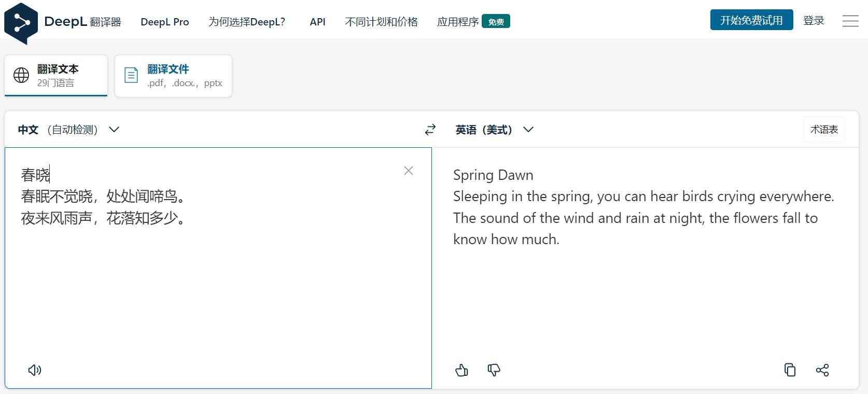This screenshot has width=868, height=394.
Task: Switch to the 翻译文本 tab
Action: click(56, 76)
